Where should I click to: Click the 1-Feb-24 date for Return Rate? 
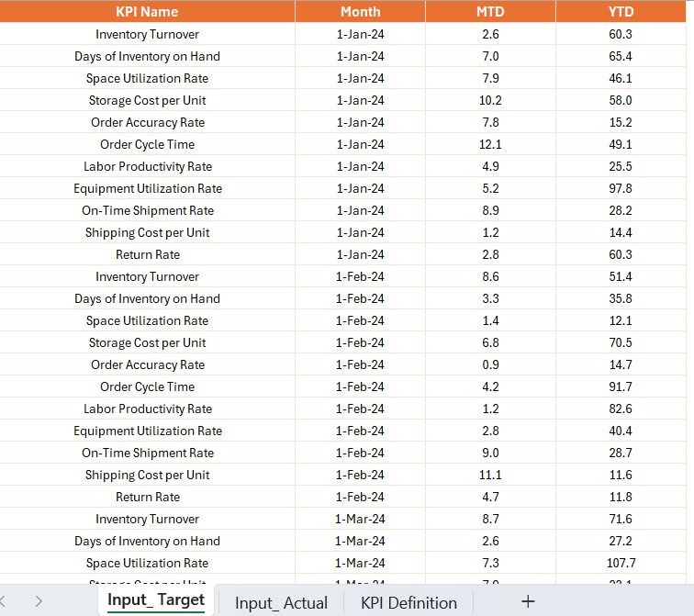360,497
